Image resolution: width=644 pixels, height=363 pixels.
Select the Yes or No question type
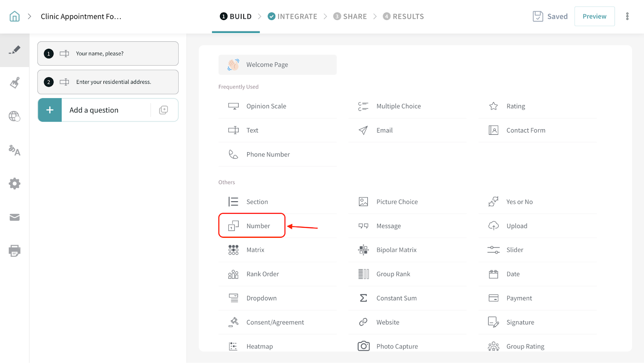point(519,202)
